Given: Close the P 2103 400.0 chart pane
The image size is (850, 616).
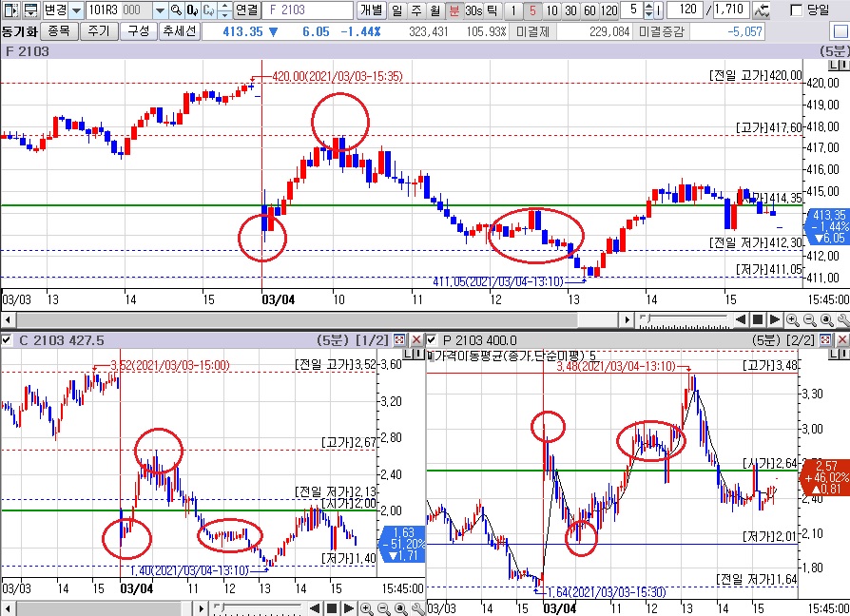Looking at the screenshot, I should click(841, 339).
